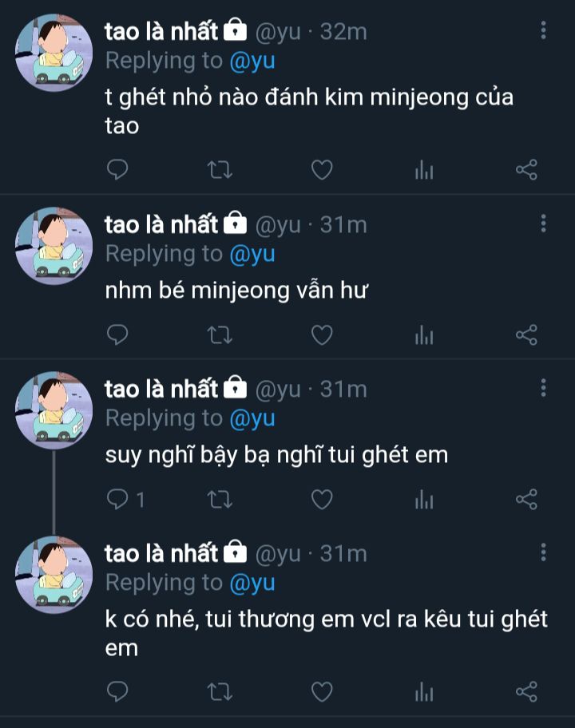Share the 'k có nhé' tweet

tap(526, 692)
